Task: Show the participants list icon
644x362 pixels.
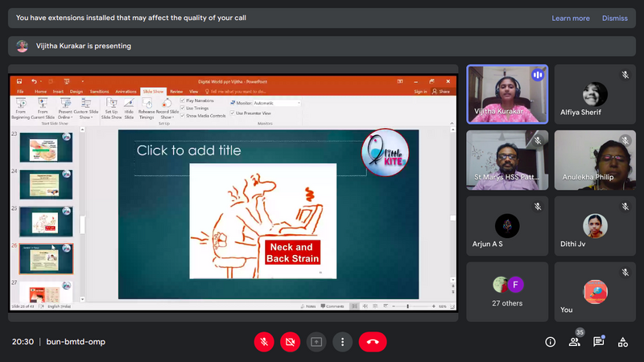Action: pyautogui.click(x=575, y=342)
